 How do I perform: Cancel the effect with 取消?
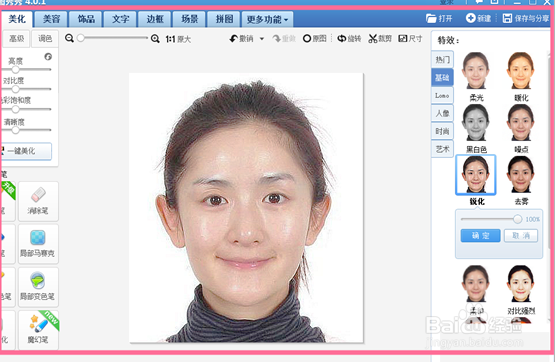tap(521, 236)
